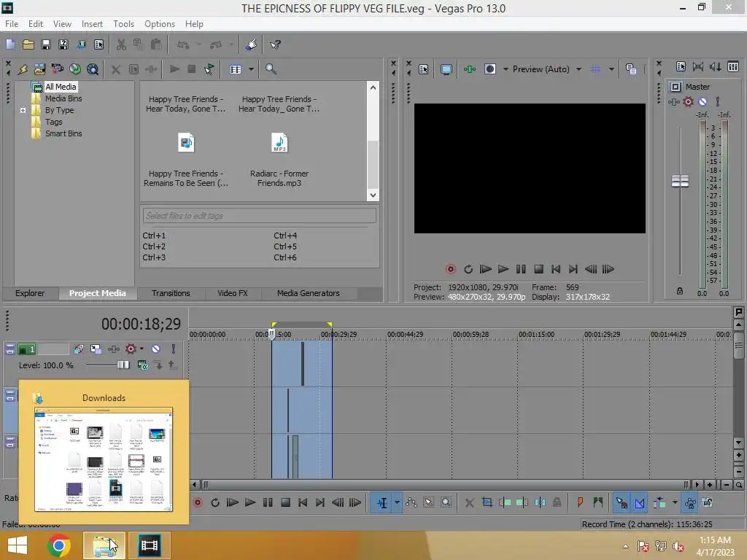
Task: Click the Capture Video icon in Project Media
Action: pyautogui.click(x=57, y=69)
